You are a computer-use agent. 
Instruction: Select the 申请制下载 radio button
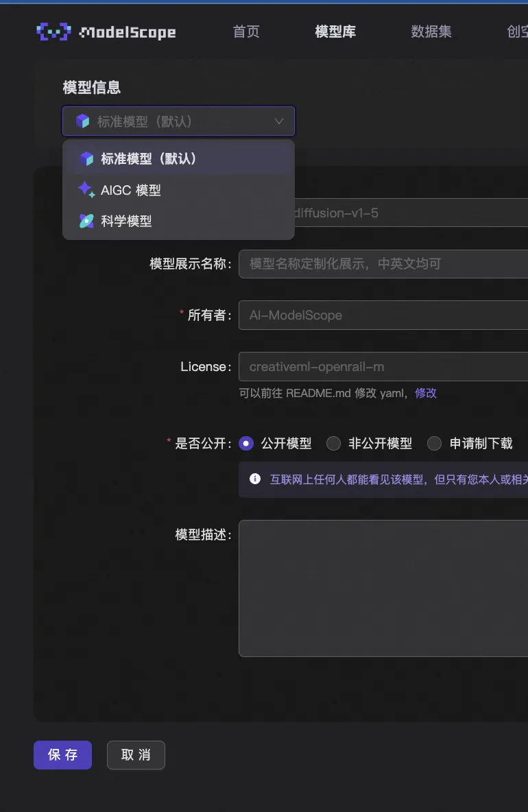[434, 444]
